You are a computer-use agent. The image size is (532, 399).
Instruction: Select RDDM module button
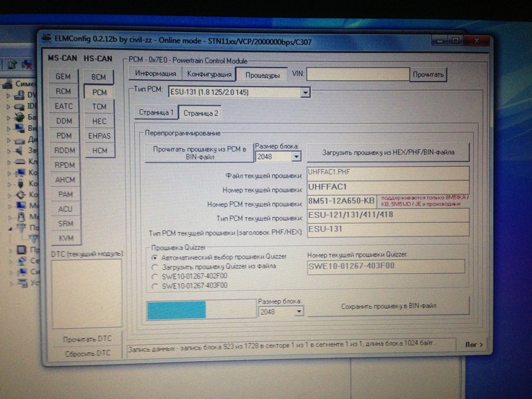[64, 150]
